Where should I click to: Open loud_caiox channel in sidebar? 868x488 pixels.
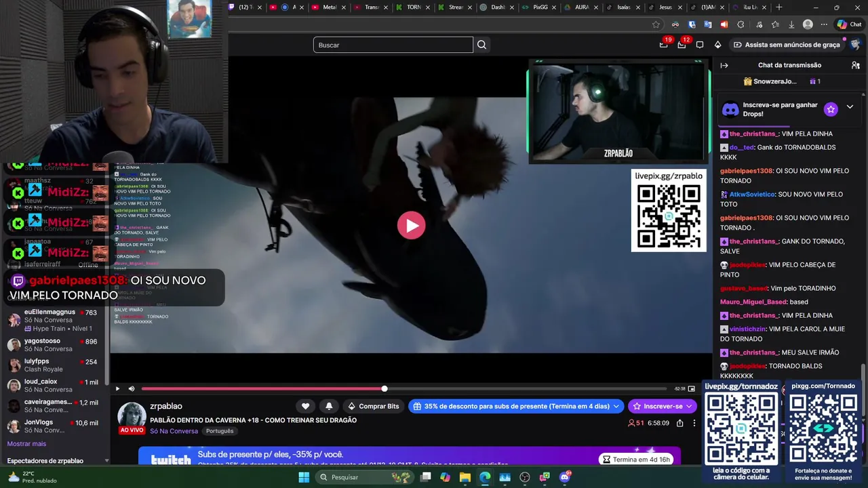click(54, 386)
